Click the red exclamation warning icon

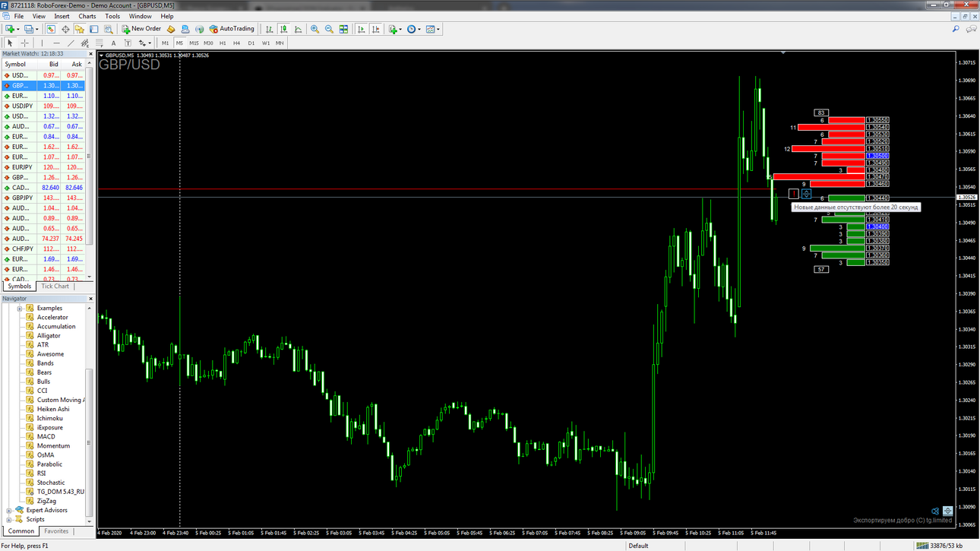tap(794, 194)
